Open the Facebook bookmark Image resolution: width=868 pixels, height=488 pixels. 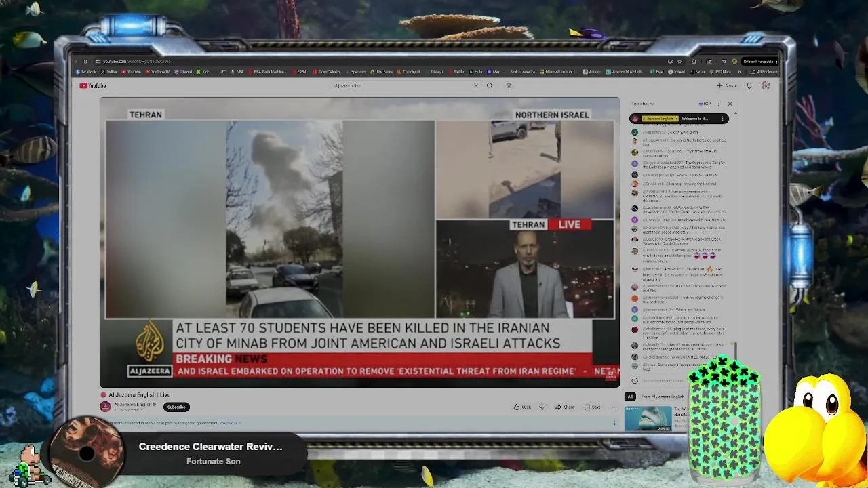coord(85,72)
